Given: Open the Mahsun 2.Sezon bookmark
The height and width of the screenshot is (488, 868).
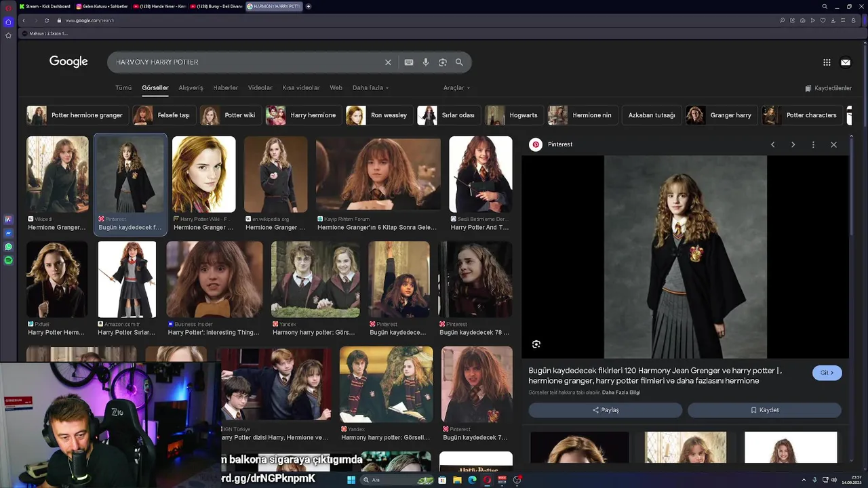Looking at the screenshot, I should coord(45,33).
